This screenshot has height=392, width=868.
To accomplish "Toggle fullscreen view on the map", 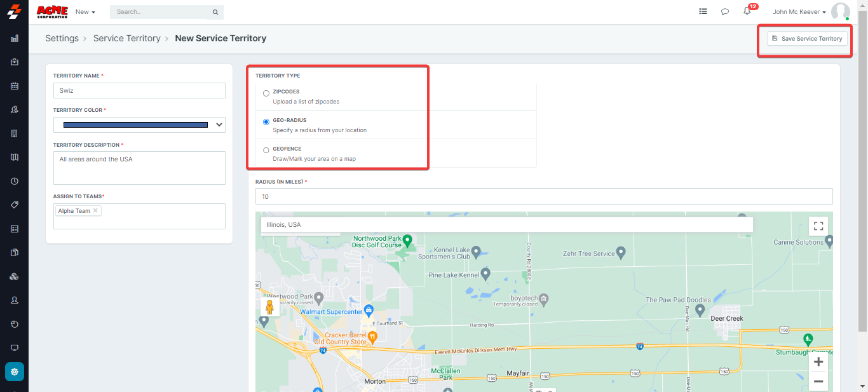I will click(x=818, y=226).
